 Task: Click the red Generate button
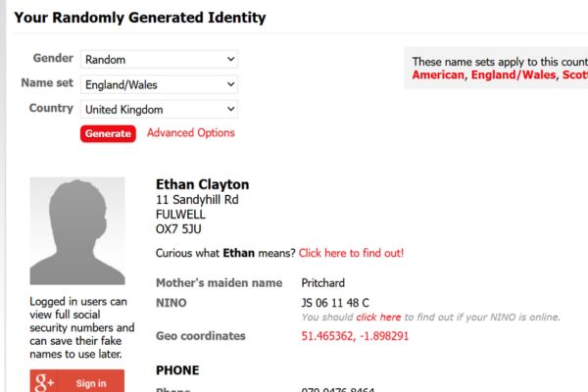(108, 133)
